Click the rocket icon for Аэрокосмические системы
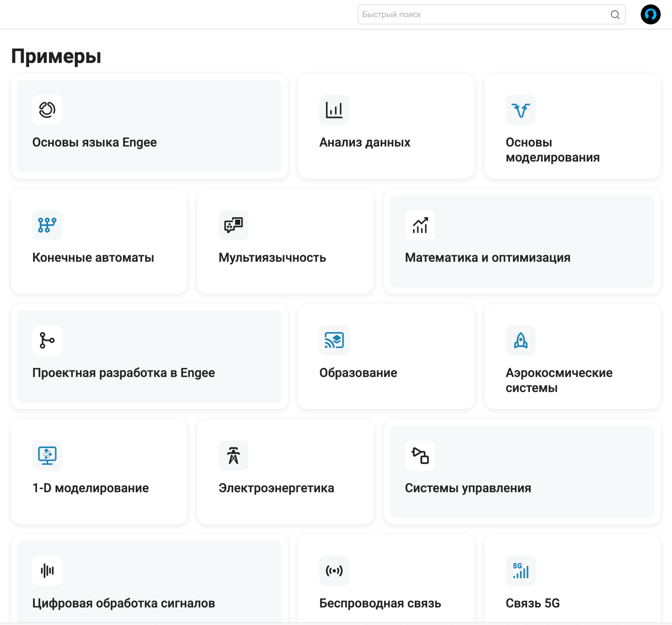The width and height of the screenshot is (672, 625). pos(520,340)
